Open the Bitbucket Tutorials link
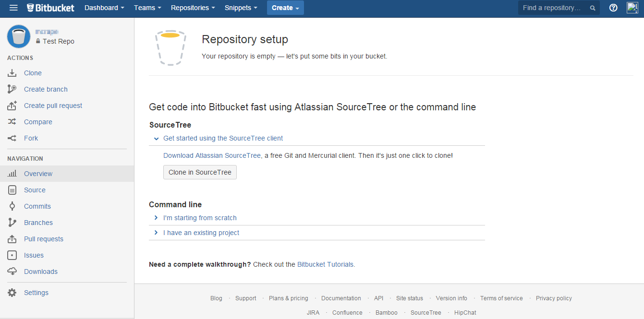This screenshot has width=644, height=319. 326,264
